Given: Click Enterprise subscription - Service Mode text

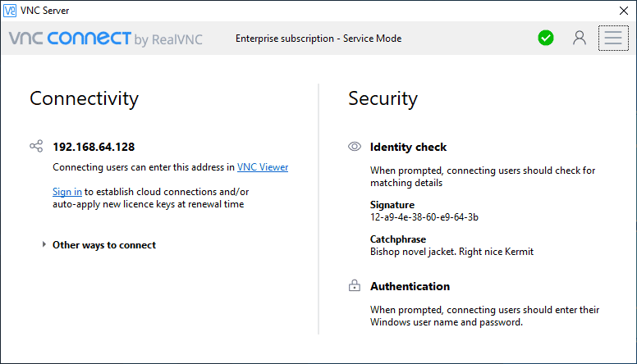Looking at the screenshot, I should (x=318, y=39).
